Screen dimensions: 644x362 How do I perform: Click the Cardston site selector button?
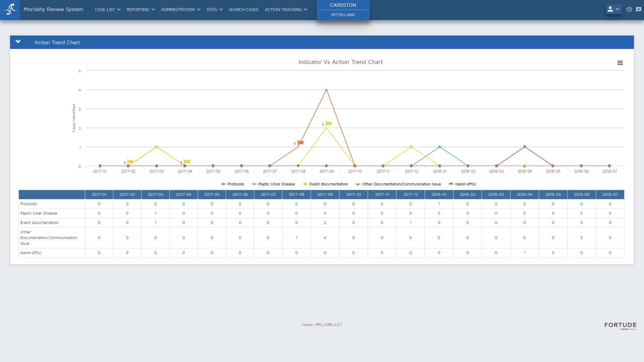point(343,5)
